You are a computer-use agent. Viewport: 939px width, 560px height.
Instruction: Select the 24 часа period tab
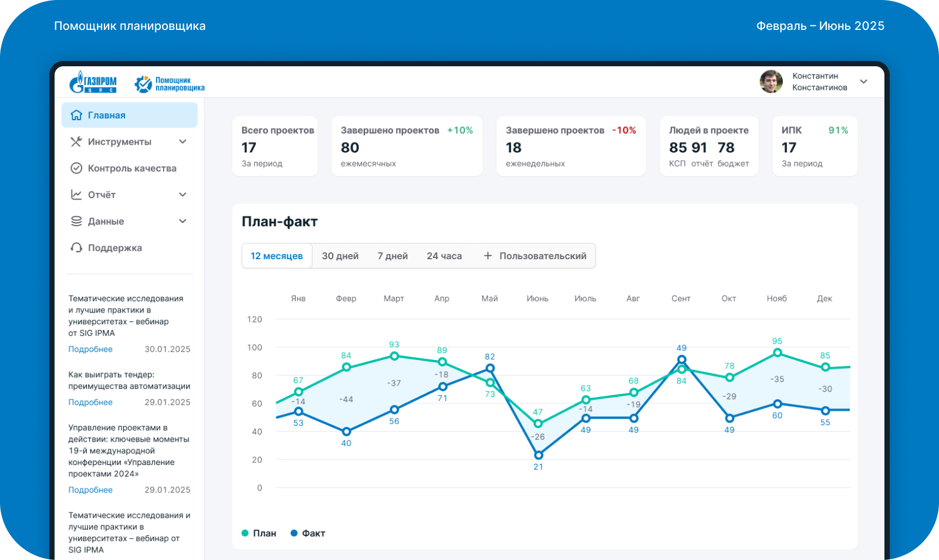click(444, 256)
